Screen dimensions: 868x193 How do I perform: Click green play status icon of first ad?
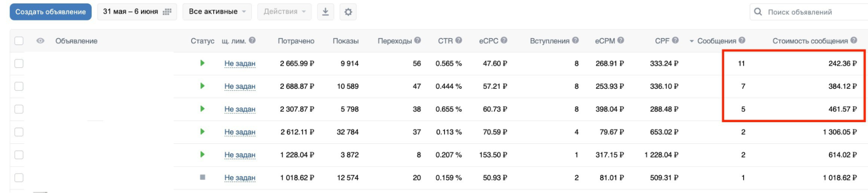202,63
